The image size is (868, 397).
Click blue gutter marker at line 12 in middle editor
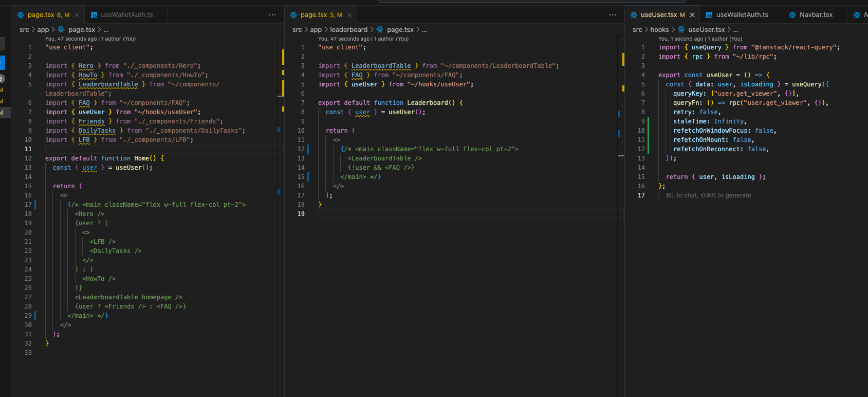(308, 149)
